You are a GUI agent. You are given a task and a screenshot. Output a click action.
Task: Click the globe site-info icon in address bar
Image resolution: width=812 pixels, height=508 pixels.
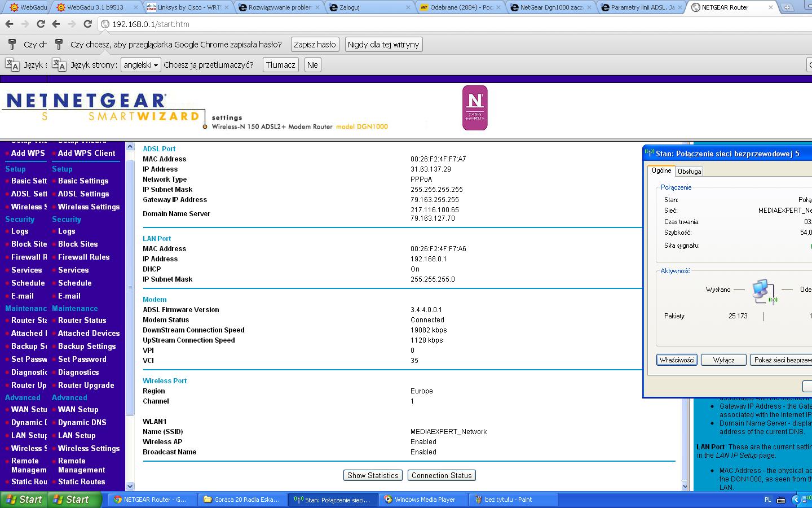coord(105,24)
